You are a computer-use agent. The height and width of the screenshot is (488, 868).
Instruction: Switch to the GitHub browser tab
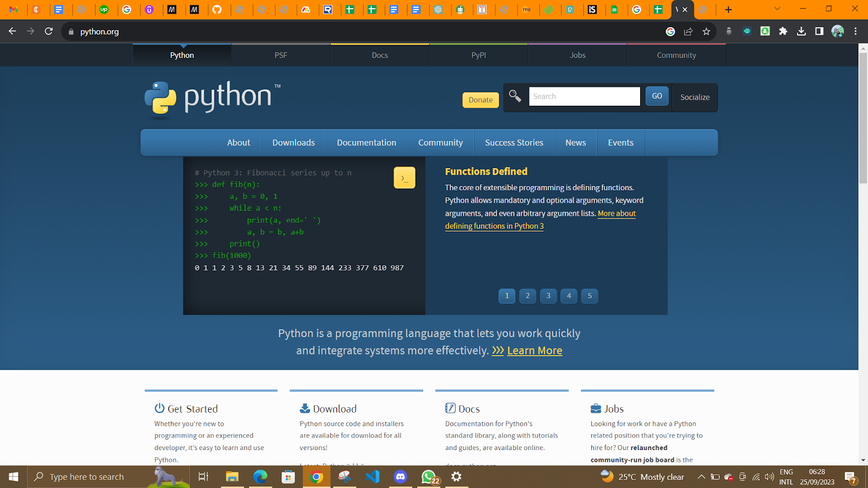tap(217, 9)
